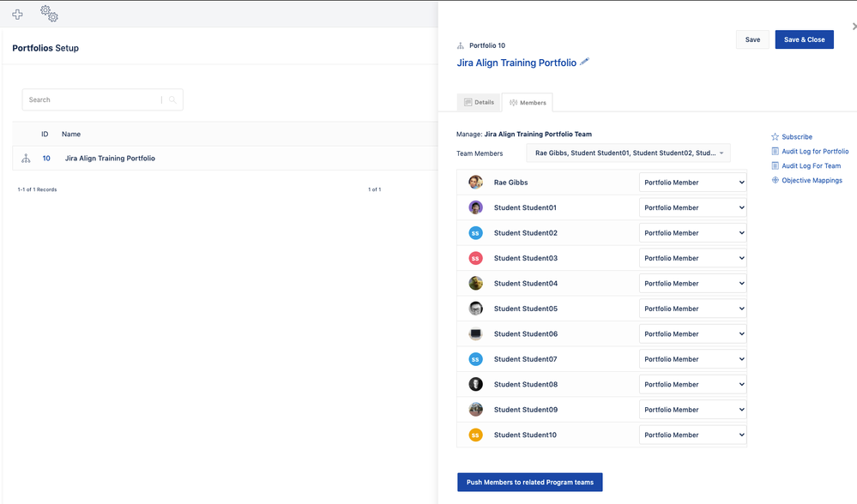Click the plus add-portfolio icon
Image resolution: width=857 pixels, height=504 pixels.
[x=17, y=15]
